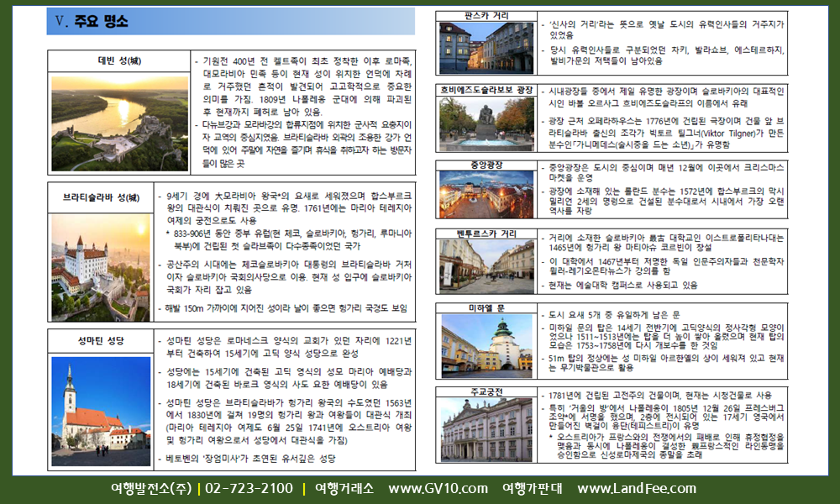The width and height of the screenshot is (840, 504).
Task: Click '여행거래소' label in the footer
Action: point(344,489)
